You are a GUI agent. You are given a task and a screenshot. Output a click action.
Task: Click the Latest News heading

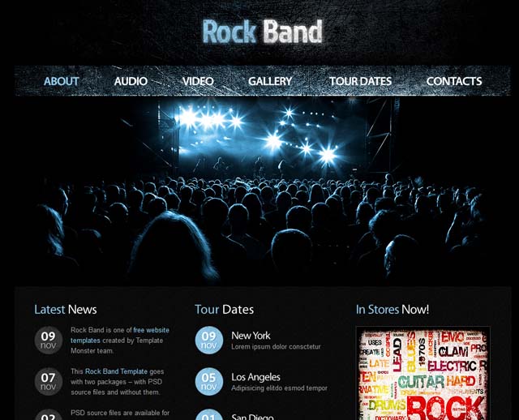point(66,310)
